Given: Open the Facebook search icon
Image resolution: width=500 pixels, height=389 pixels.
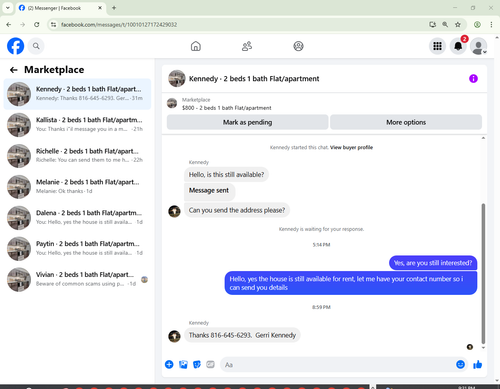Looking at the screenshot, I should tap(36, 46).
